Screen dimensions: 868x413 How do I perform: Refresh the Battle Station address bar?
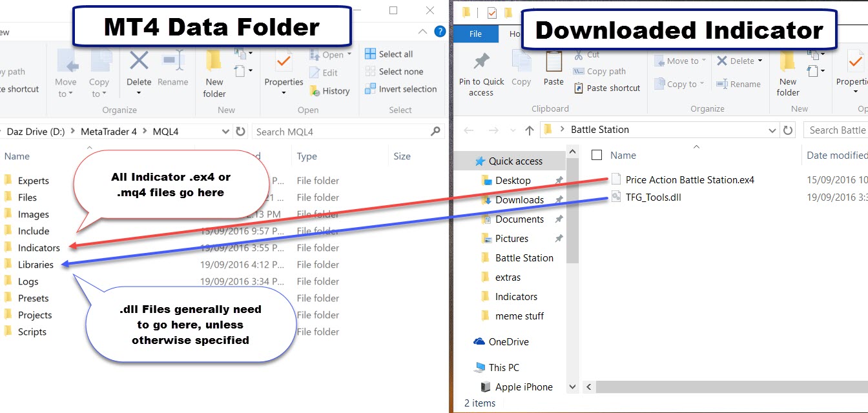pos(788,130)
